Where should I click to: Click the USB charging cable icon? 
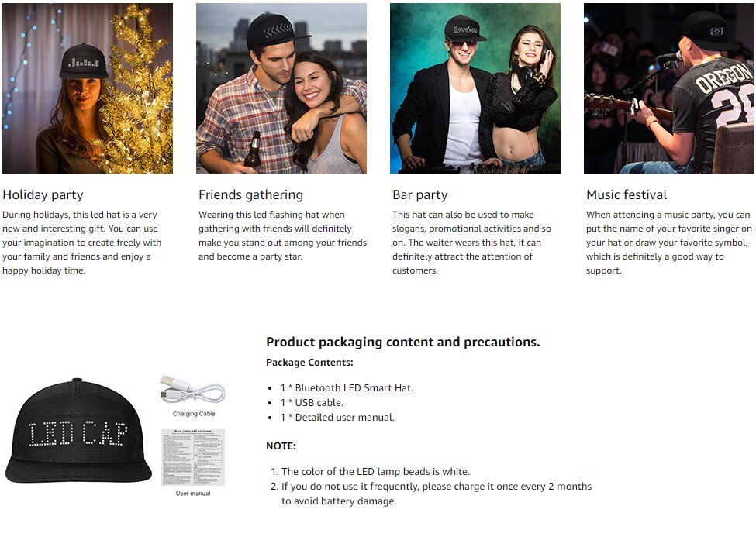click(193, 390)
